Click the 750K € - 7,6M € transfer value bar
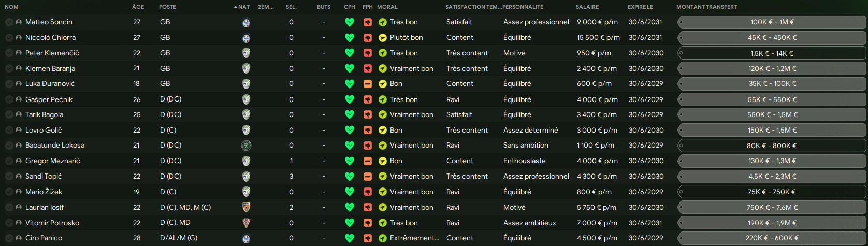 [x=772, y=207]
